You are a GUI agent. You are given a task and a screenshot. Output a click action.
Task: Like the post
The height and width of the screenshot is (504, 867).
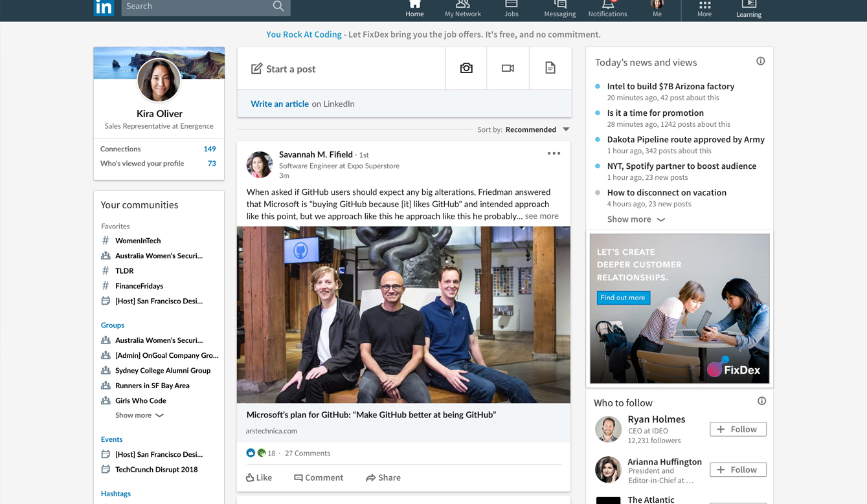[x=259, y=477]
